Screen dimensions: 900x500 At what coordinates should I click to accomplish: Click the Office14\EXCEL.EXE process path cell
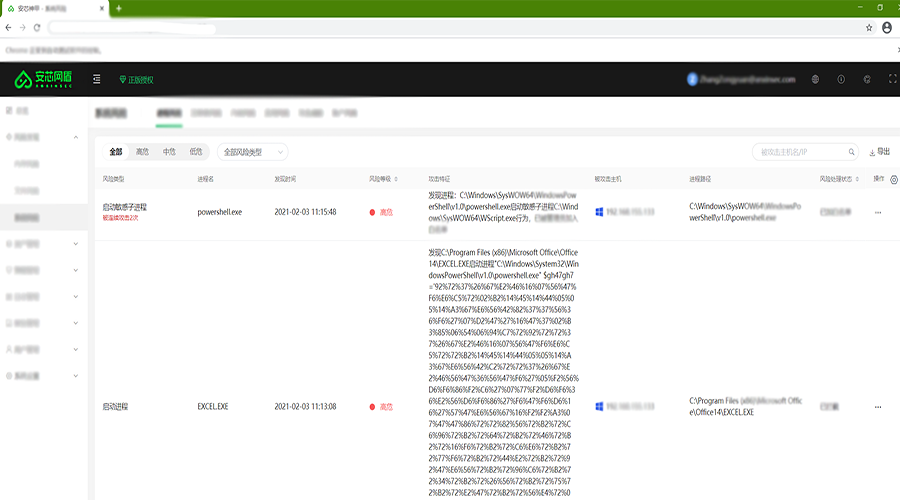tap(746, 406)
